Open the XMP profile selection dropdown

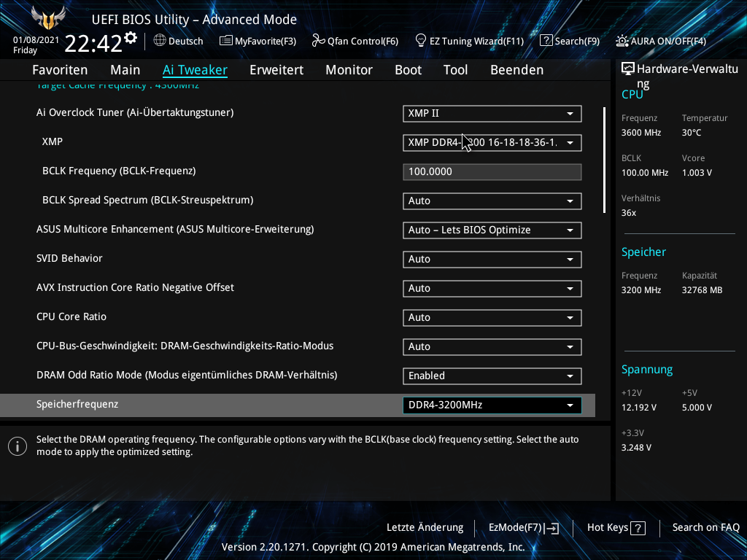click(492, 143)
